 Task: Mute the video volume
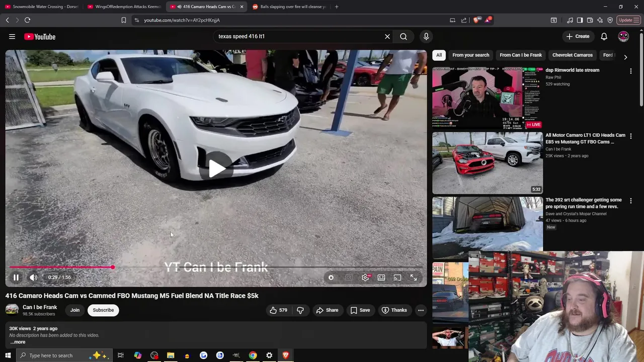34,277
